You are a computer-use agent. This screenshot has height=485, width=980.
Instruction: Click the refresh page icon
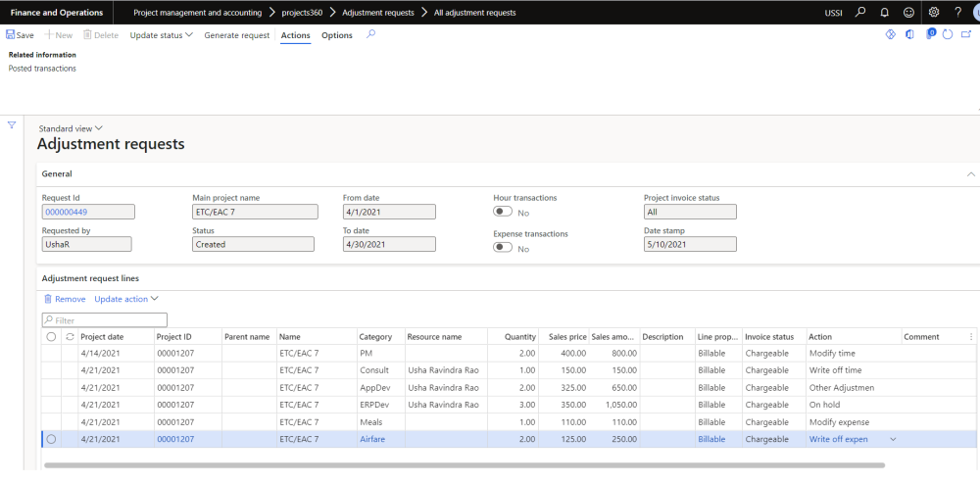(947, 35)
